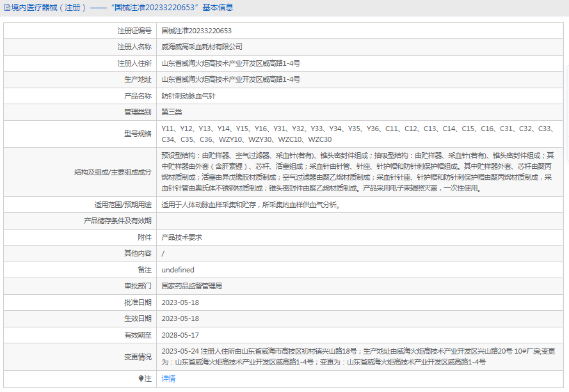Select approval department 国家药品监督管理局

click(191, 286)
